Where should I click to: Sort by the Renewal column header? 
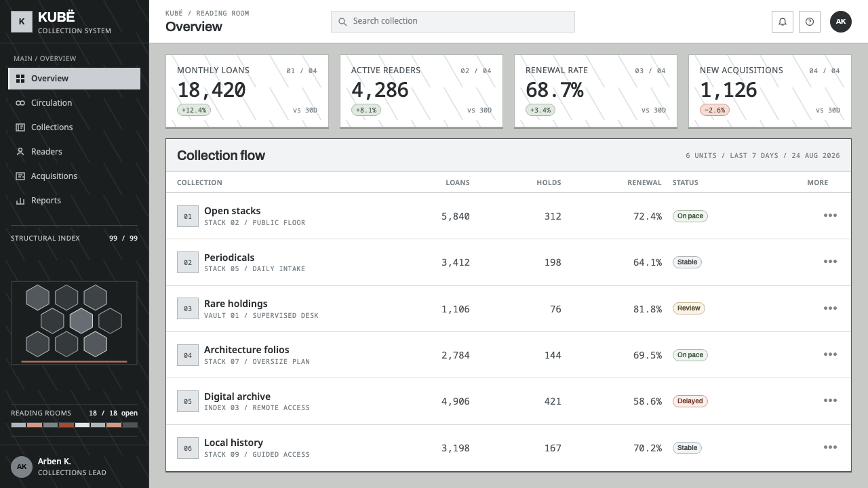tap(644, 182)
